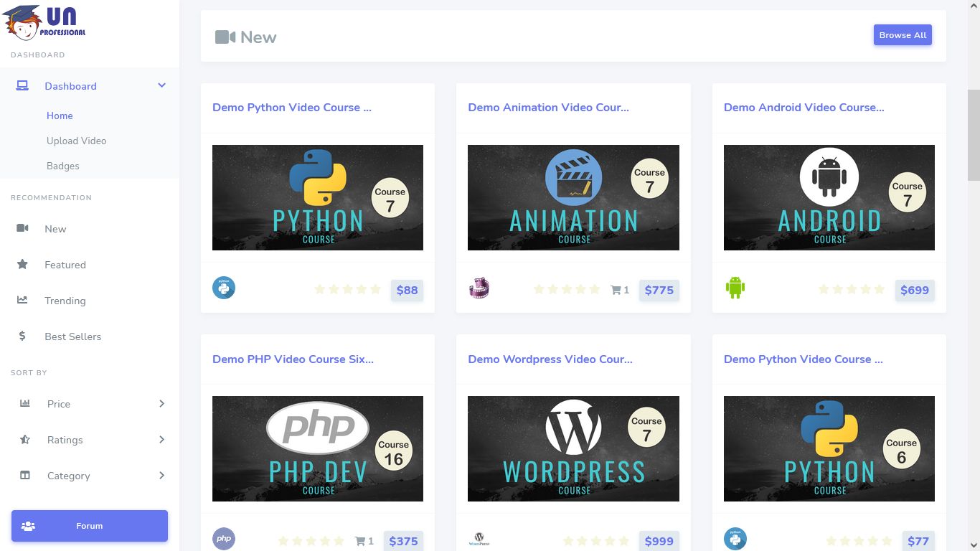Click the Python avatar on $88 course

click(x=224, y=288)
